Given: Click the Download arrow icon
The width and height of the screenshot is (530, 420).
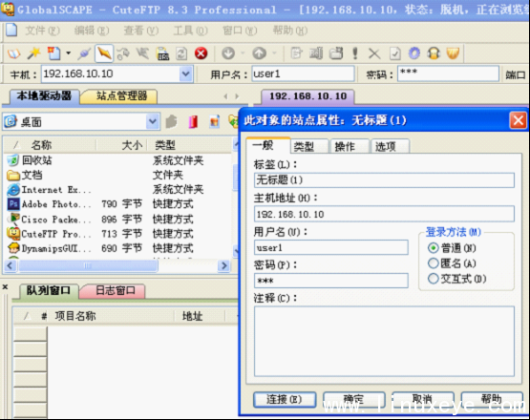Looking at the screenshot, I should (x=228, y=53).
